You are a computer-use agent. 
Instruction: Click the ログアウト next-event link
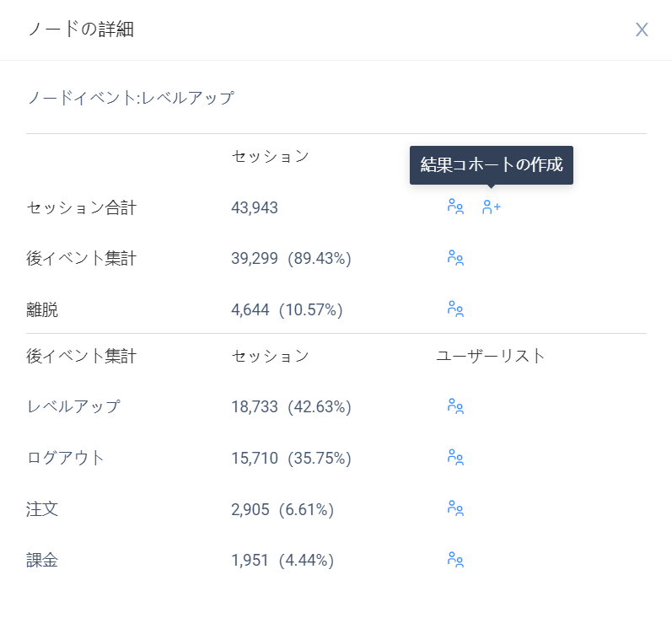(x=65, y=458)
